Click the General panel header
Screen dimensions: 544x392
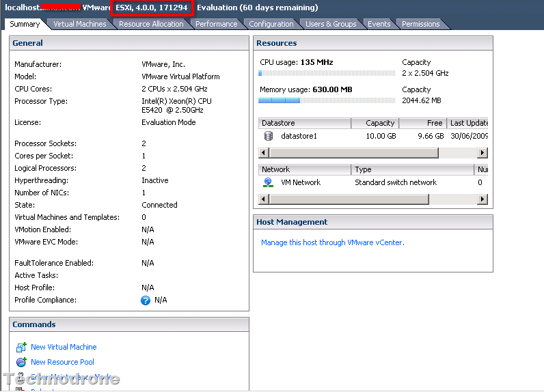pyautogui.click(x=129, y=43)
